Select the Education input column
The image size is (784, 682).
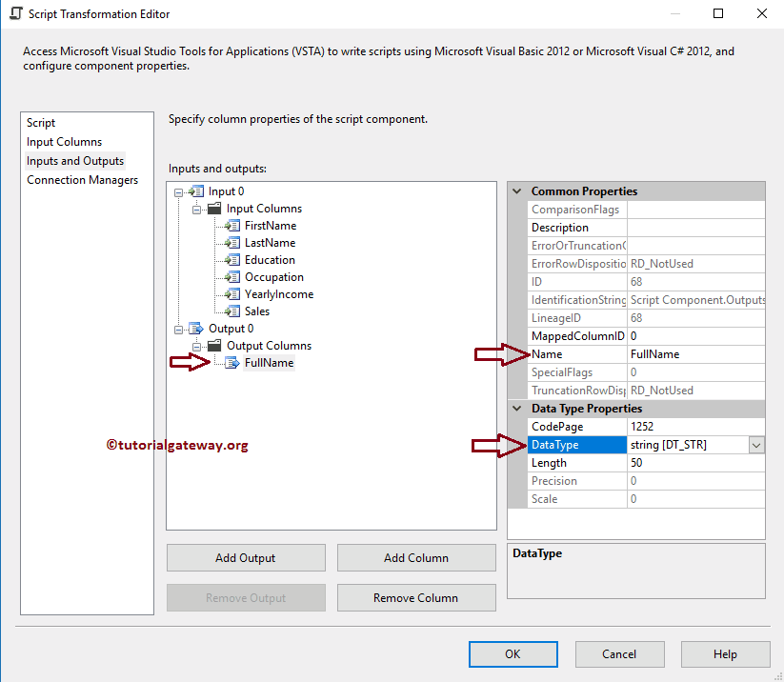[270, 260]
